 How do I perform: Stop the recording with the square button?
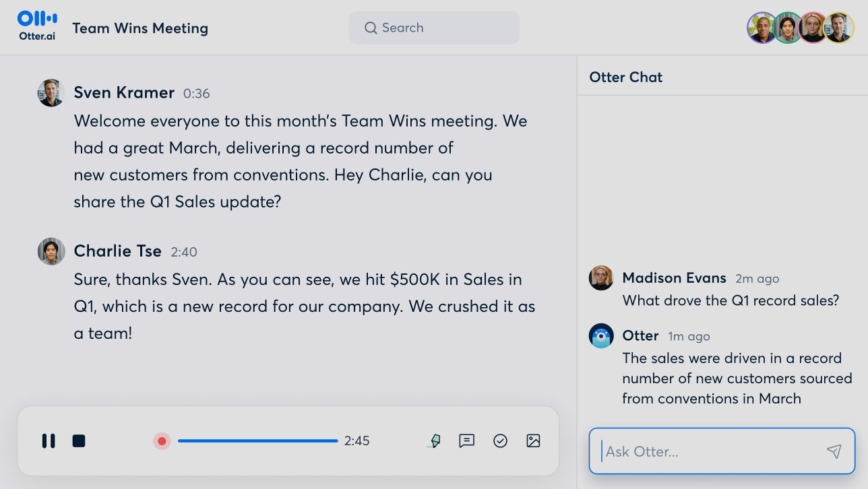pos(79,441)
